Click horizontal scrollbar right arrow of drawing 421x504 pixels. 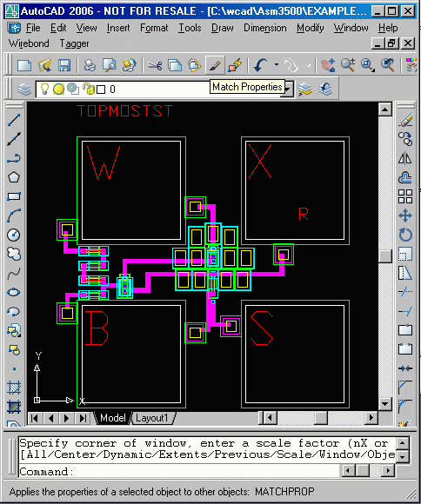[x=371, y=418]
